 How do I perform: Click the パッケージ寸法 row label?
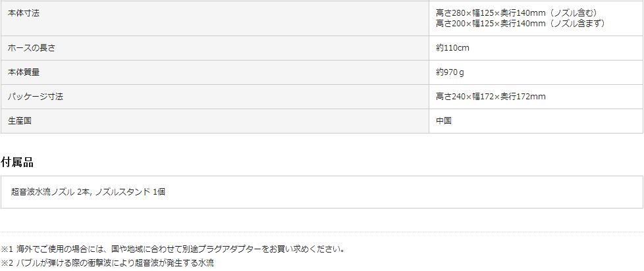(35, 97)
